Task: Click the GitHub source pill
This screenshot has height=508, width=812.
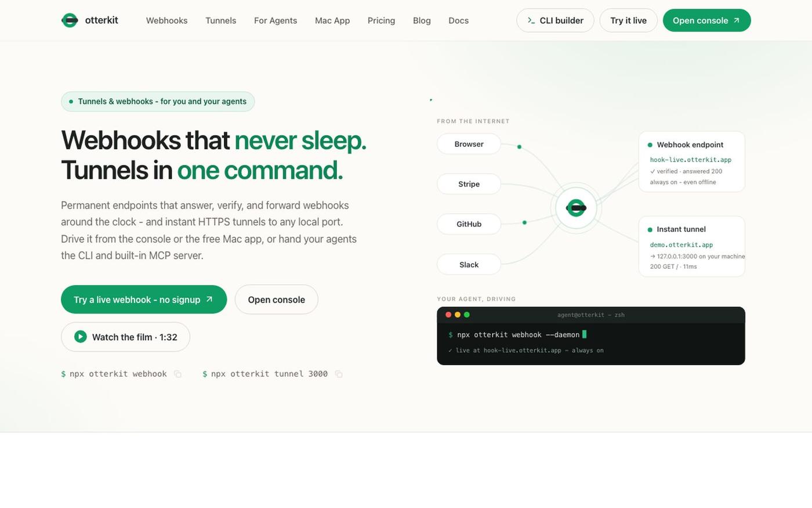Action: pyautogui.click(x=469, y=224)
